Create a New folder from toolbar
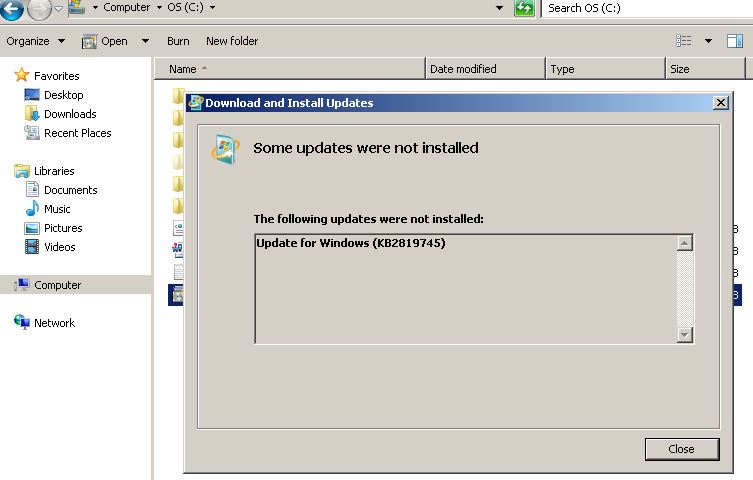The height and width of the screenshot is (480, 753). [x=232, y=41]
